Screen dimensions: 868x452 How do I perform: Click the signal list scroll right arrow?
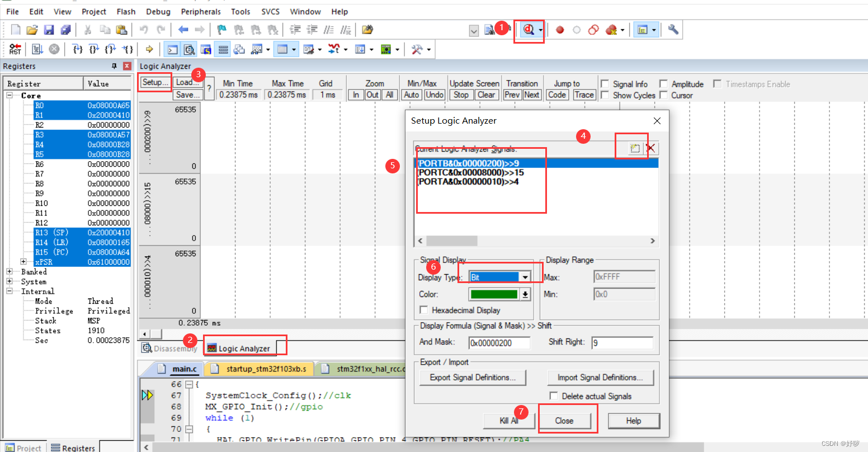[652, 241]
